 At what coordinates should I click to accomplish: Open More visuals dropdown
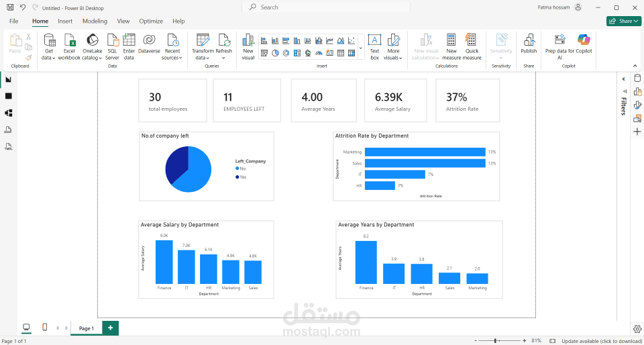click(394, 47)
